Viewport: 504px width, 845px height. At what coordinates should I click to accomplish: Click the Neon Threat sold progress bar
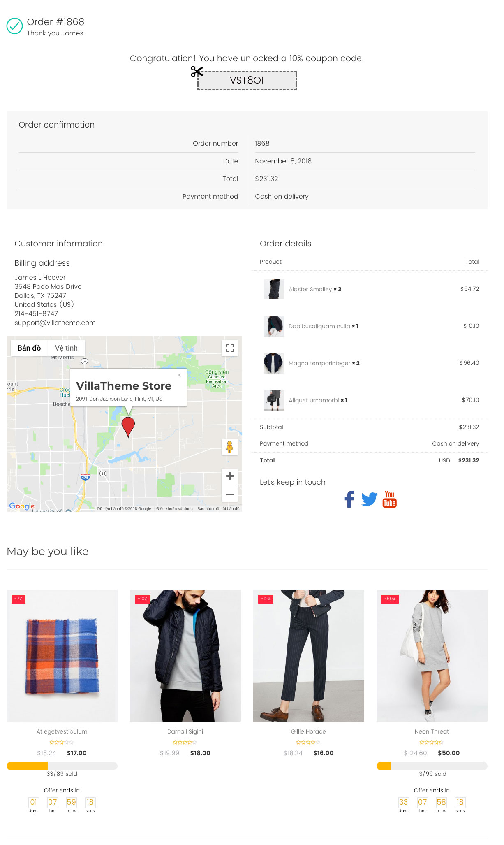(432, 766)
